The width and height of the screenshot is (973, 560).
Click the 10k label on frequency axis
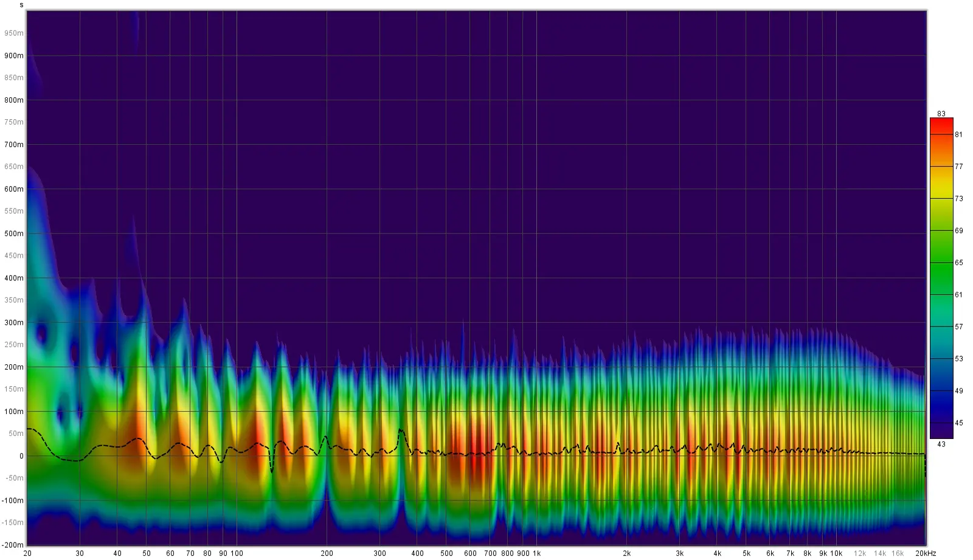836,553
